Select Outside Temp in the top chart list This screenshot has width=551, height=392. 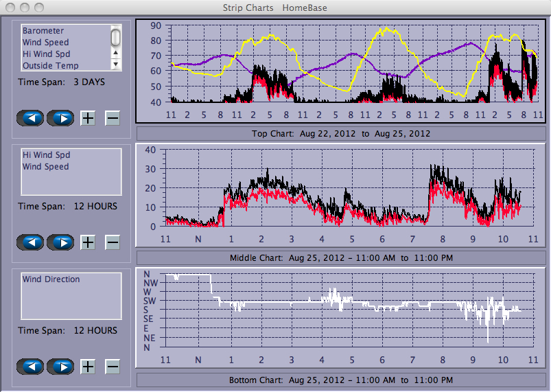click(50, 66)
